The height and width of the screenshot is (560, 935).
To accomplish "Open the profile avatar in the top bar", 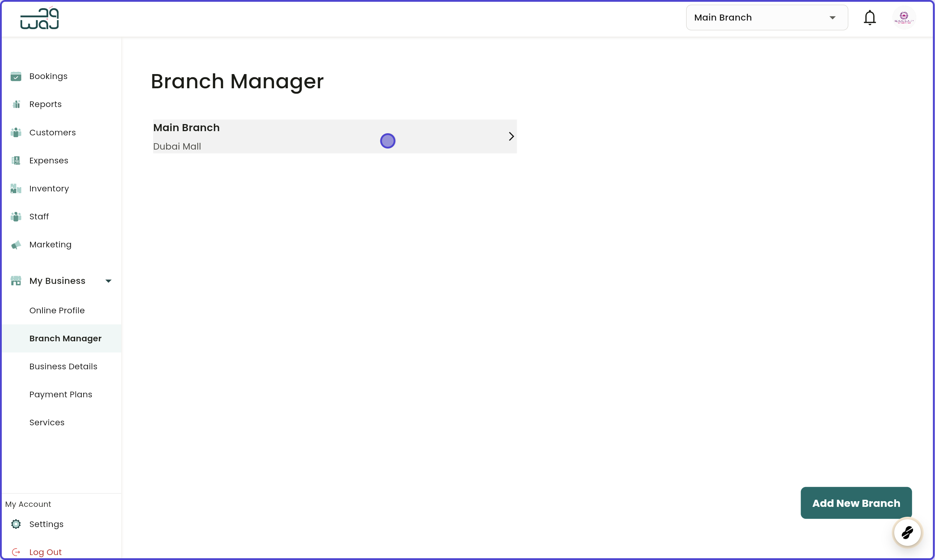I will (904, 17).
